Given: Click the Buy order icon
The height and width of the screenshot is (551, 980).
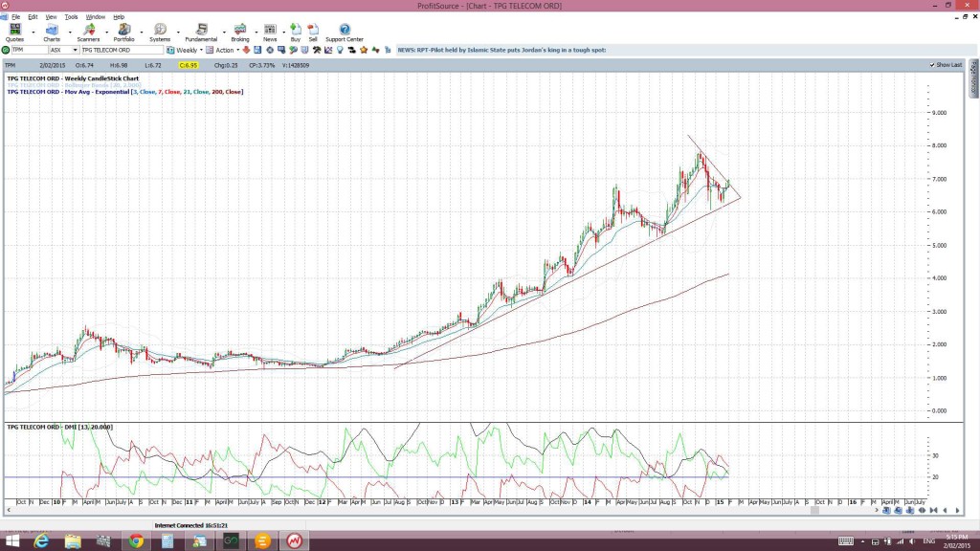Looking at the screenshot, I should pos(296,30).
